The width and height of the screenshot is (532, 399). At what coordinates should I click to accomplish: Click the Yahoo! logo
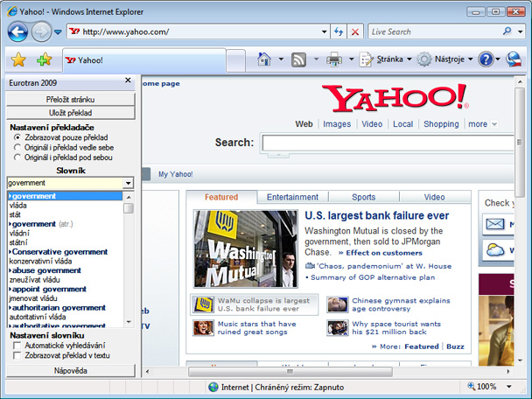tap(395, 98)
